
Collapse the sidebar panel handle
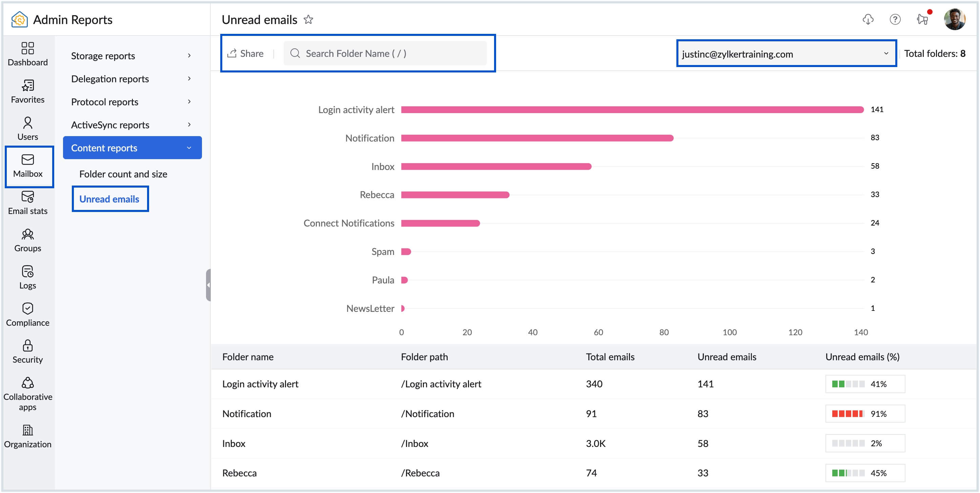point(208,285)
